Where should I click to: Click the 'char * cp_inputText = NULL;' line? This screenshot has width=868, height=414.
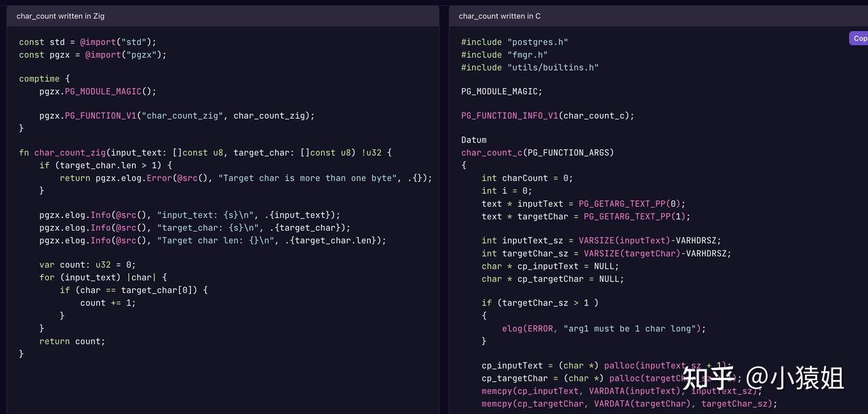[551, 266]
